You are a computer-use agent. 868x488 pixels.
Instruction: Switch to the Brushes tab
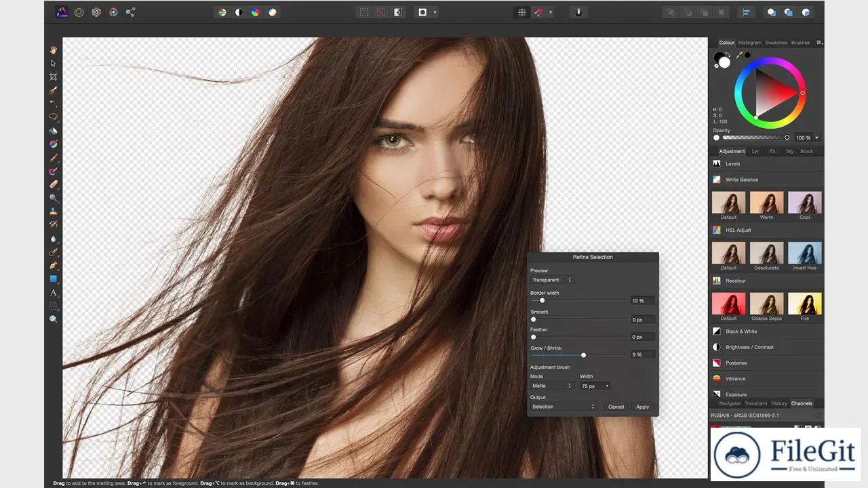point(800,43)
